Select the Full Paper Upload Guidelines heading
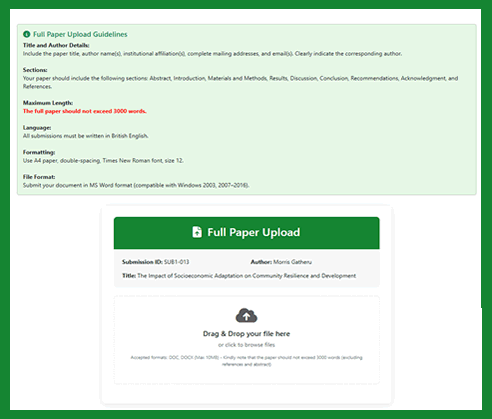Viewport: 492px width, 419px height. [80, 34]
